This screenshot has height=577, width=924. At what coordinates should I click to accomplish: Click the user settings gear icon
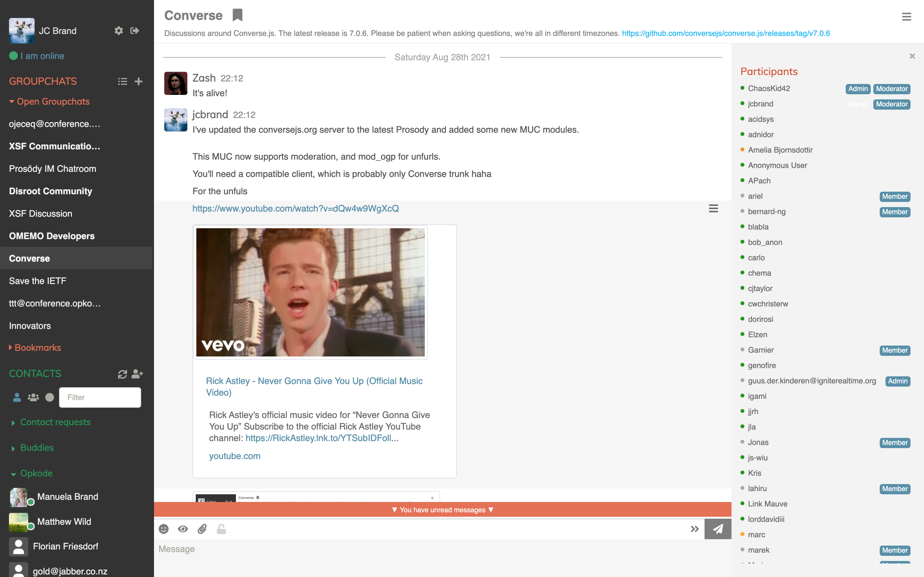pos(118,30)
